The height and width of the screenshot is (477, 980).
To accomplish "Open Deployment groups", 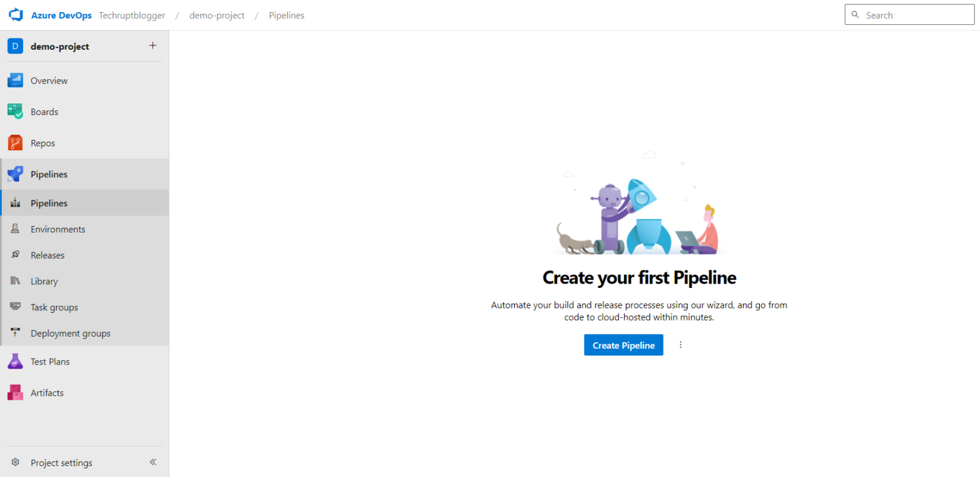I will 70,333.
